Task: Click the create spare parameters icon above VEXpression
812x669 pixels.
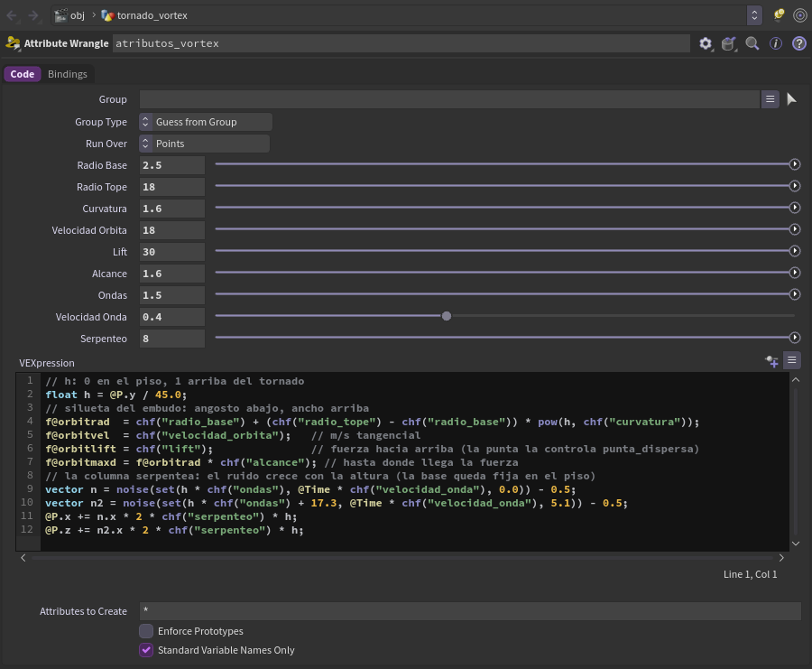Action: [x=771, y=360]
